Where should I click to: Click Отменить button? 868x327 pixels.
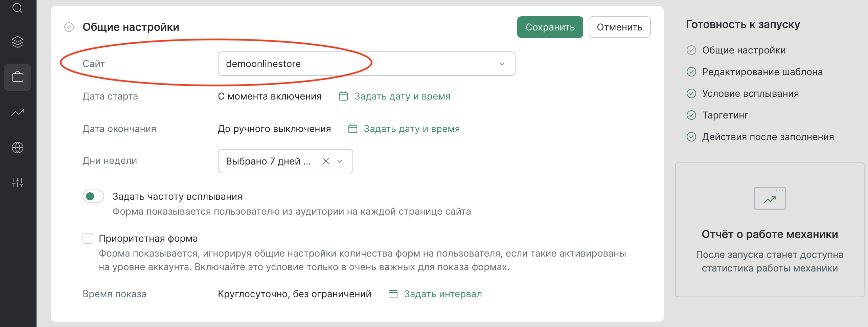tap(619, 27)
